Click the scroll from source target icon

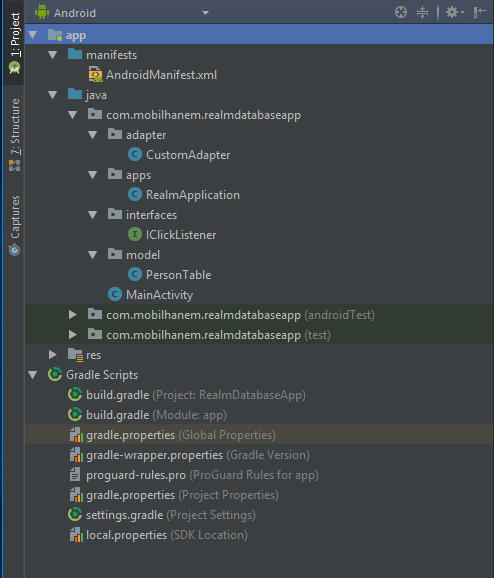click(x=401, y=12)
